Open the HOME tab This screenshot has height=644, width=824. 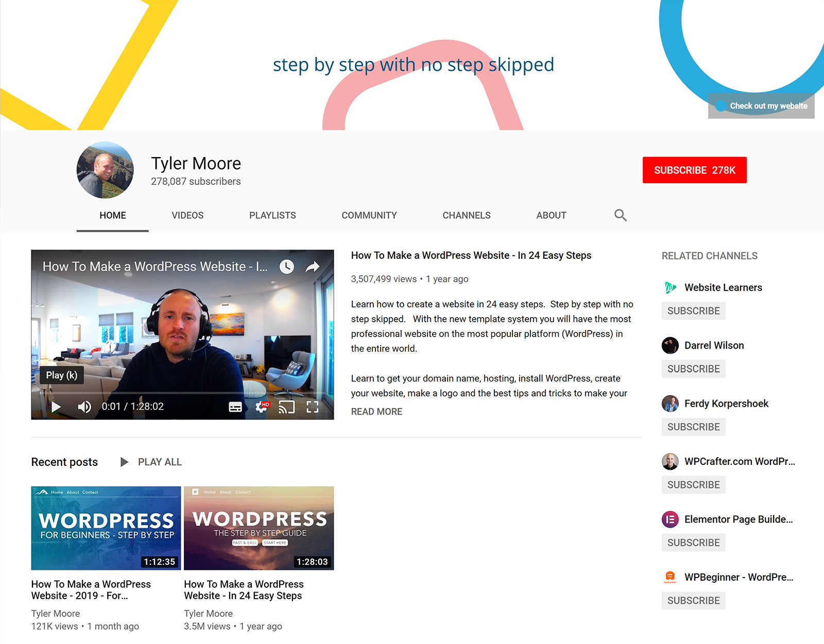113,215
